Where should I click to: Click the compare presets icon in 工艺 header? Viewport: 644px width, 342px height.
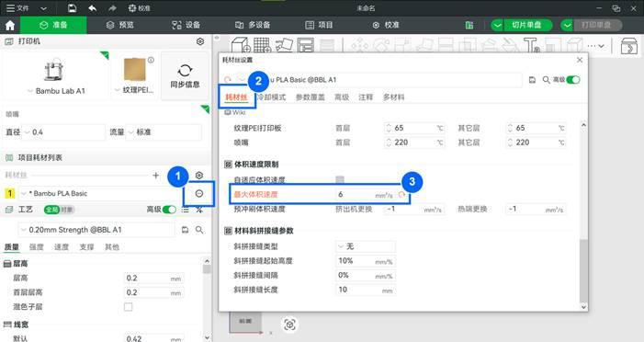click(199, 210)
